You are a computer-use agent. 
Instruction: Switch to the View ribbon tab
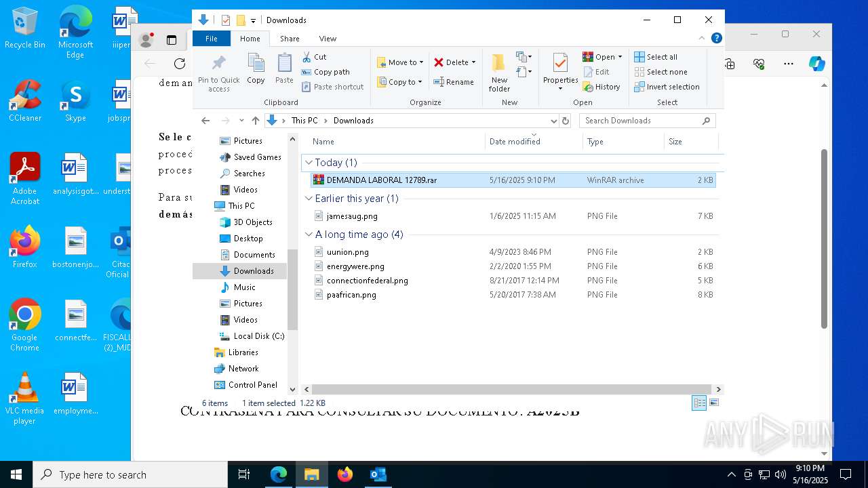pyautogui.click(x=328, y=39)
